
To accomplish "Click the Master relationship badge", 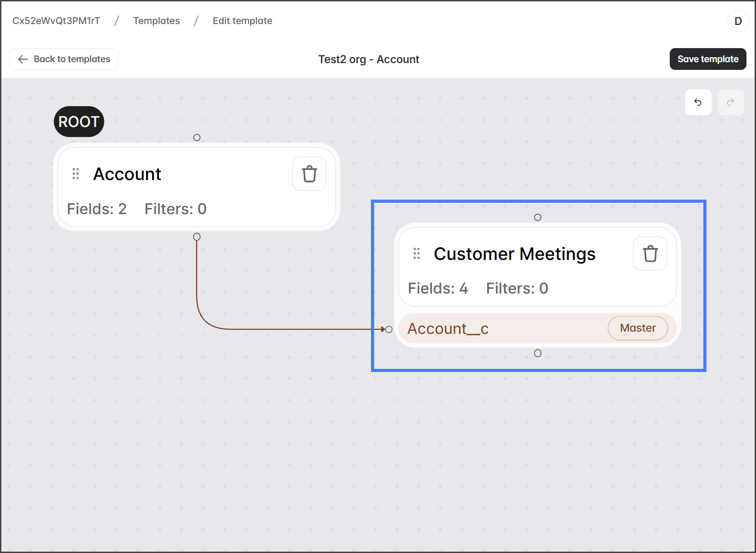I will [637, 328].
